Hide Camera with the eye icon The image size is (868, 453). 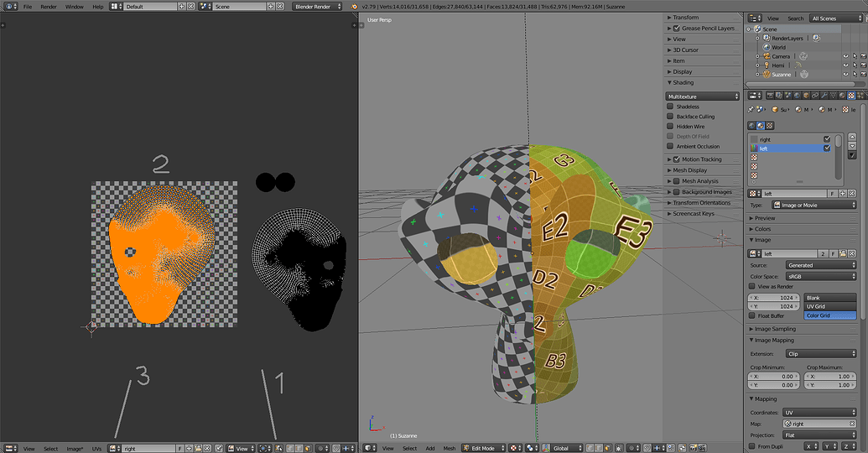[845, 56]
